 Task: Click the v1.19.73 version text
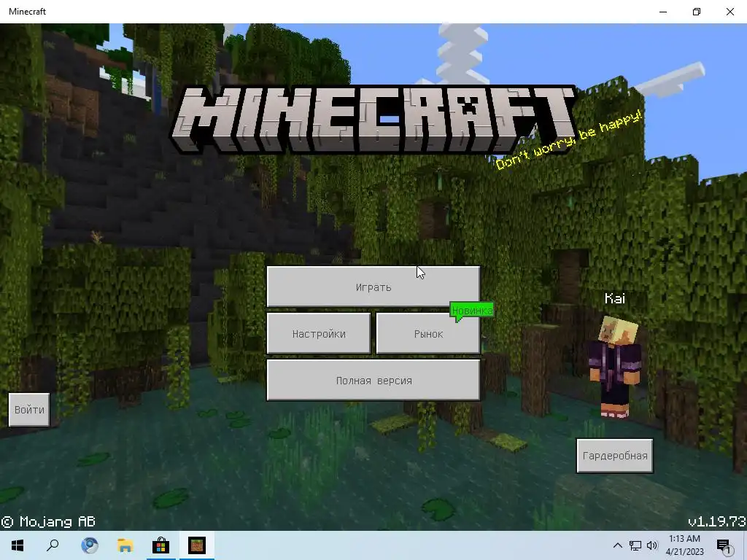pos(717,521)
